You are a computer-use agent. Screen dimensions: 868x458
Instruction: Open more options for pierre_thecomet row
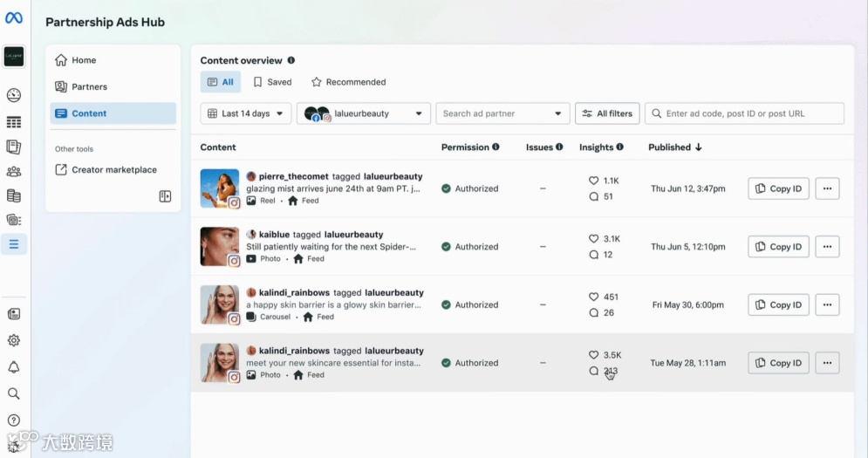pyautogui.click(x=827, y=188)
